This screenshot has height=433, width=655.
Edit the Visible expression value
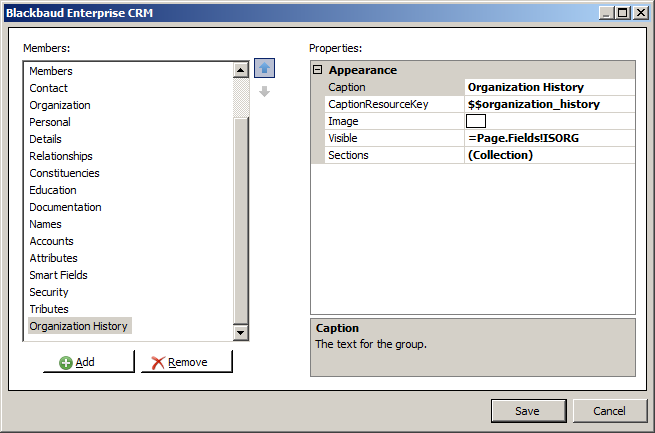pyautogui.click(x=550, y=138)
